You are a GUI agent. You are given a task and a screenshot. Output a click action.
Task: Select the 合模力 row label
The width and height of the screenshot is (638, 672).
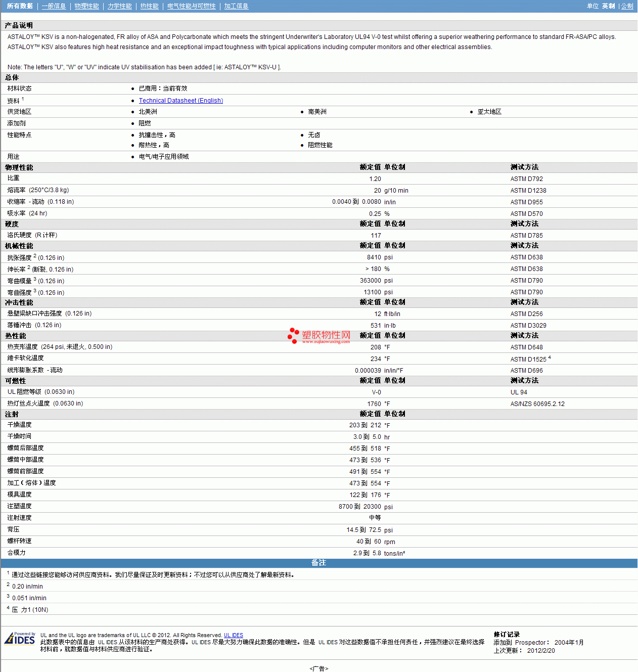17,553
